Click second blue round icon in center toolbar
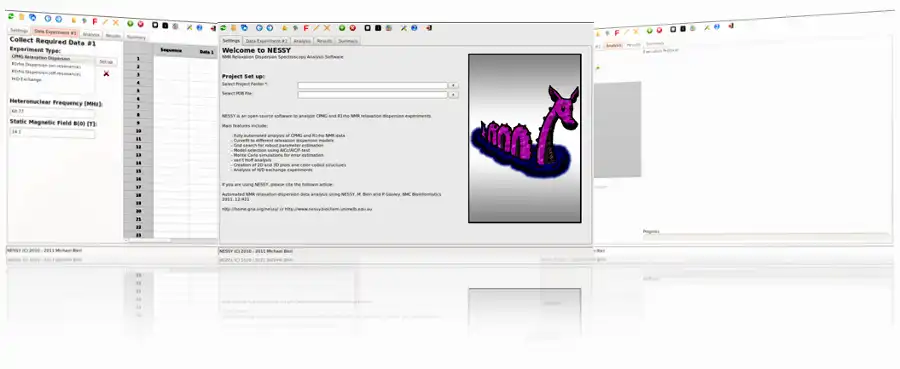The image size is (900, 369). point(270,28)
